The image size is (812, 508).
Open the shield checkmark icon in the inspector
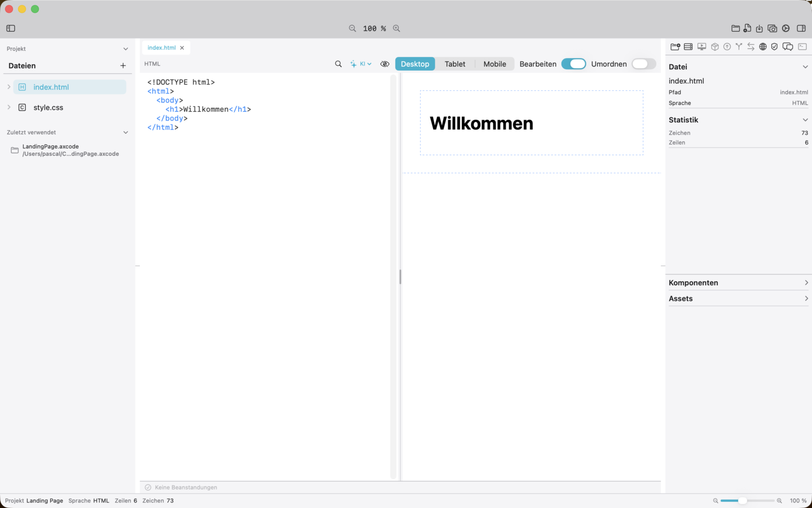click(775, 47)
